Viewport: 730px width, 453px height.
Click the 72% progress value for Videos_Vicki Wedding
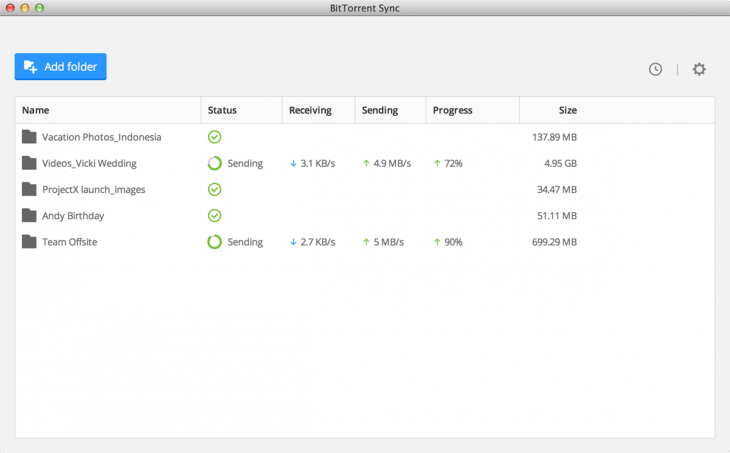pyautogui.click(x=453, y=163)
